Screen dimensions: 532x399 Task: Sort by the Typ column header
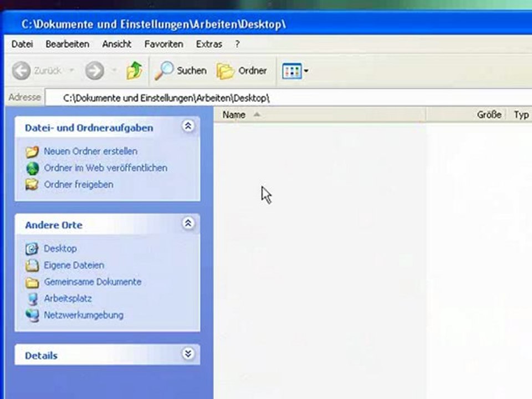pyautogui.click(x=520, y=115)
